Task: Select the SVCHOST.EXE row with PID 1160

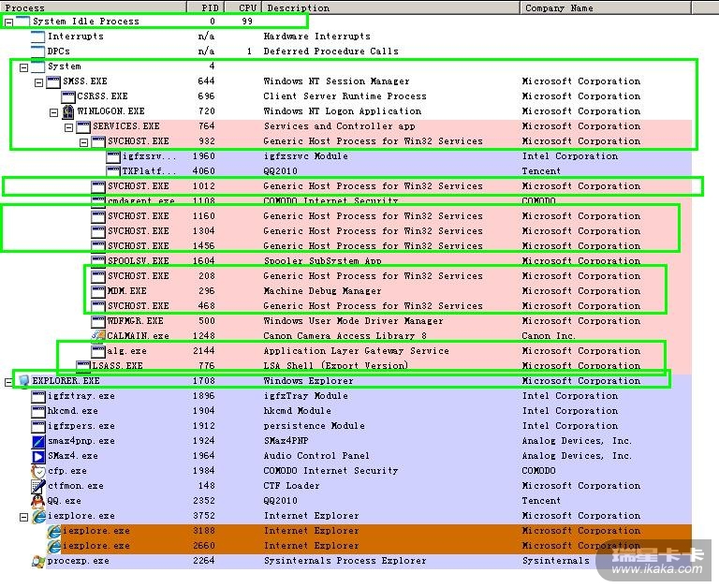Action: tap(391, 216)
